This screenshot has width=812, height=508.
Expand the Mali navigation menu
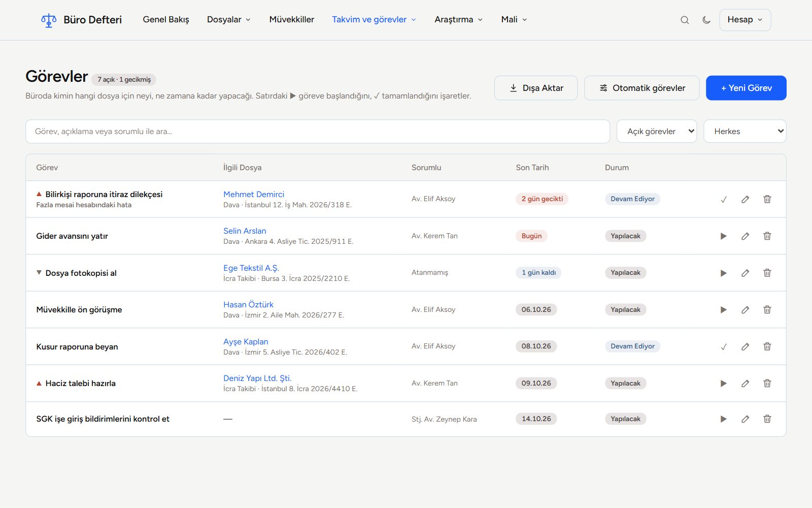coord(514,20)
